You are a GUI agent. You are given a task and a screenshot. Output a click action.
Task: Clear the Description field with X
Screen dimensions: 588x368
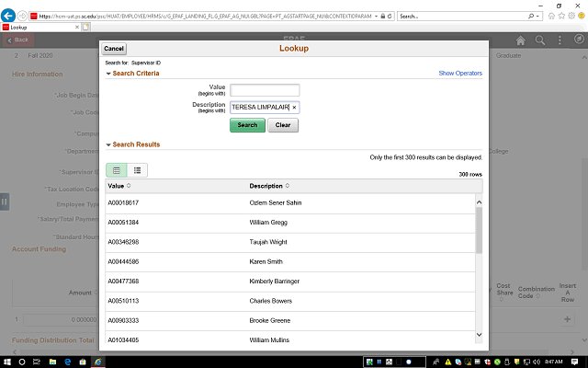click(294, 108)
